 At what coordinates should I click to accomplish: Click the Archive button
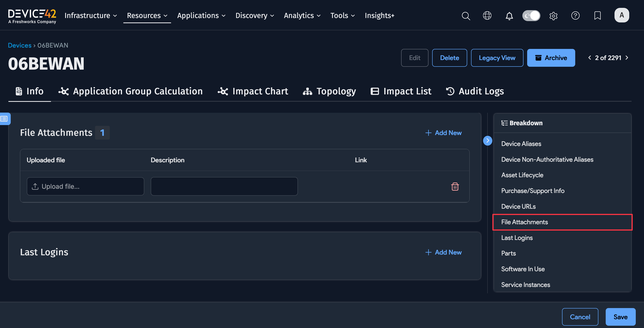[551, 58]
